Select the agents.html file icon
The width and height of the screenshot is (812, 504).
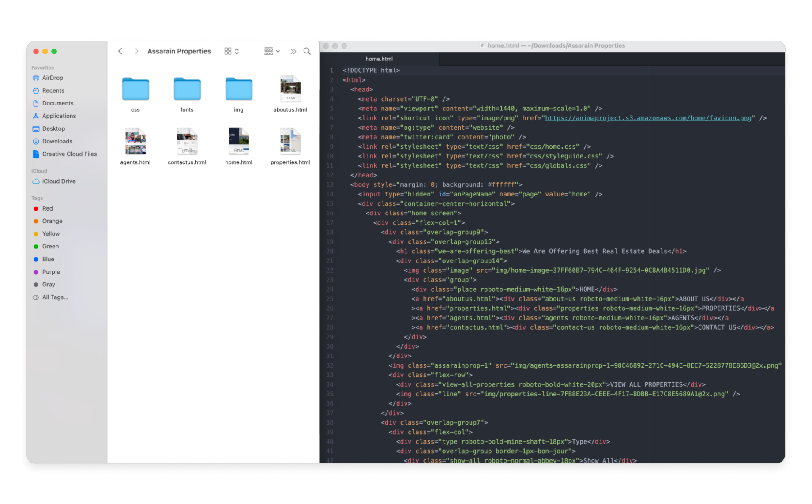135,141
